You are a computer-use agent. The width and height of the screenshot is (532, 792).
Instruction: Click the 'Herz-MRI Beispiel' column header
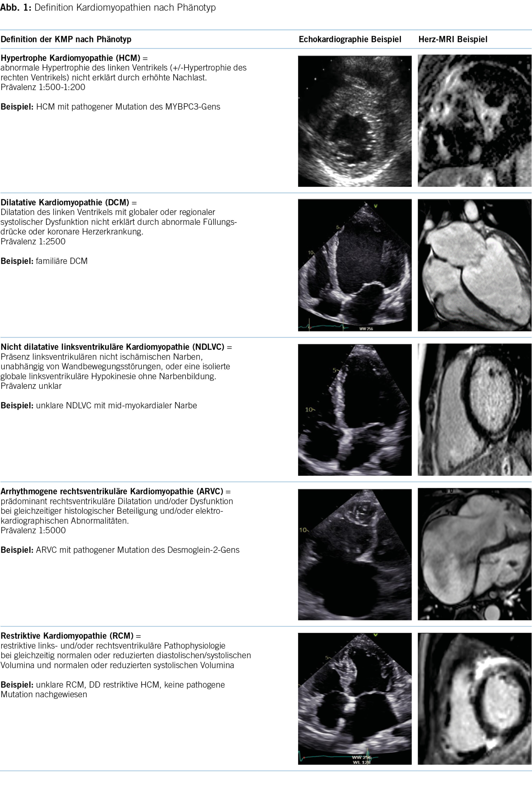[453, 39]
